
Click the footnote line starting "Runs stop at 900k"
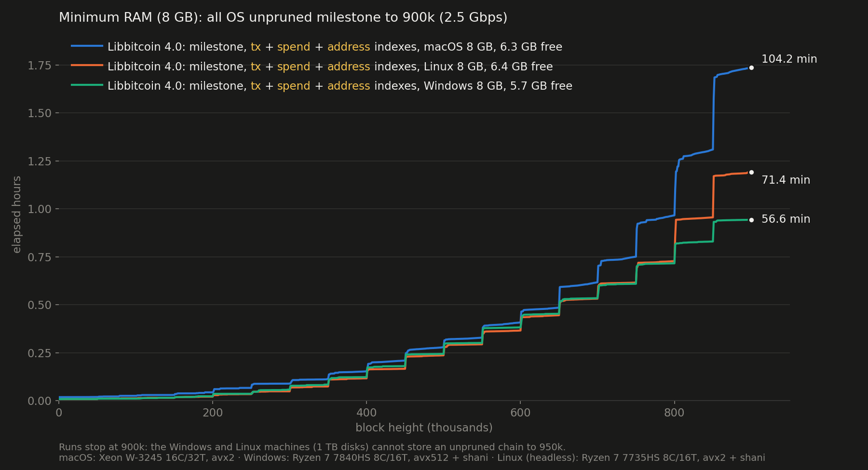(312, 447)
